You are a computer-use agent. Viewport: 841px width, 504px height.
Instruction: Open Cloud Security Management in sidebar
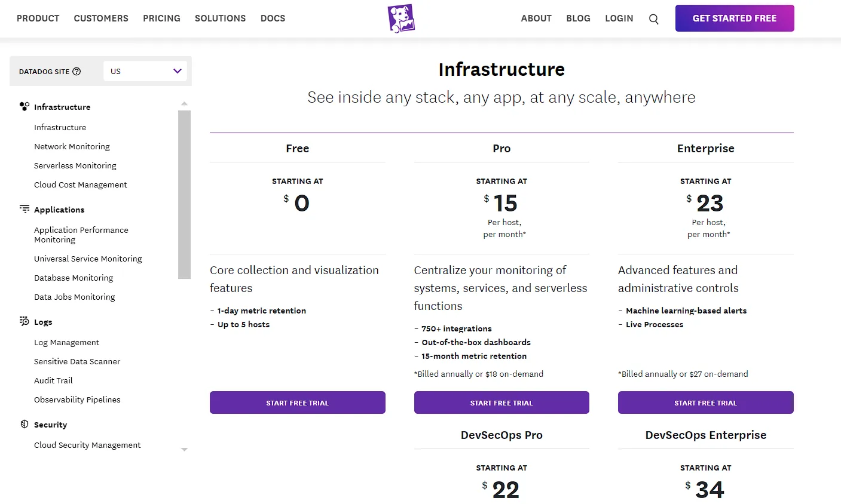[87, 445]
